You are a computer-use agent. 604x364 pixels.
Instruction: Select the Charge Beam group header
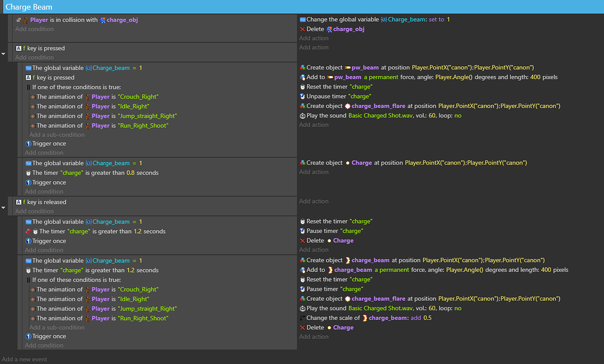tap(29, 7)
